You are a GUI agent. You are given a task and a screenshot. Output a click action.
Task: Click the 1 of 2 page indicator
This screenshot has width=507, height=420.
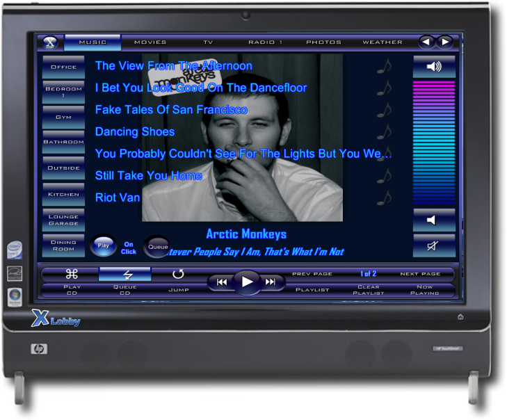(x=369, y=274)
